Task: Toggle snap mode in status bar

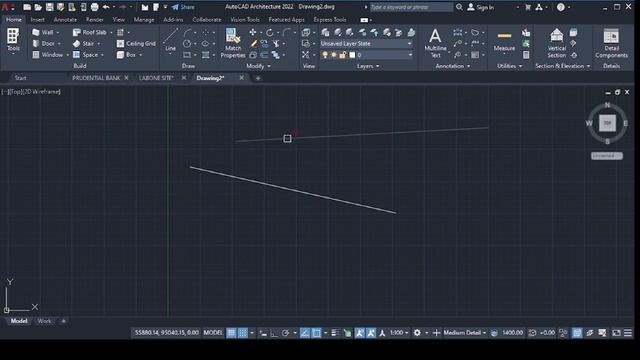Action: (242, 333)
